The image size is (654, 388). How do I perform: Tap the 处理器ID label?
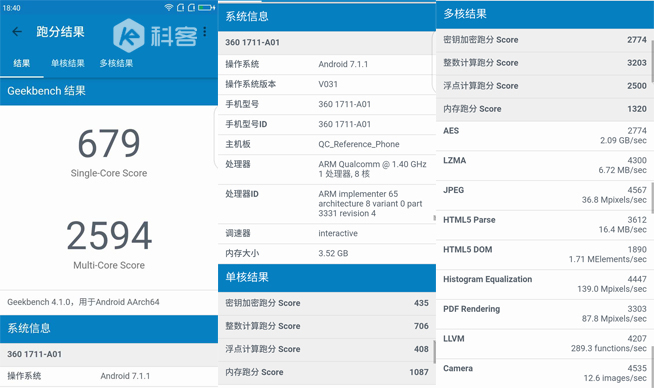coord(242,194)
